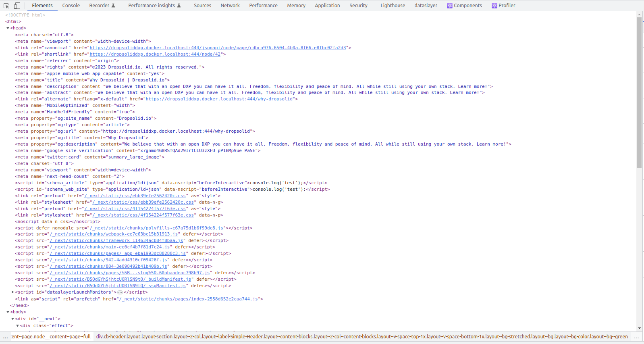Viewport: 644px width, 344px height.
Task: Activate the inspect element picker icon
Action: coord(6,6)
